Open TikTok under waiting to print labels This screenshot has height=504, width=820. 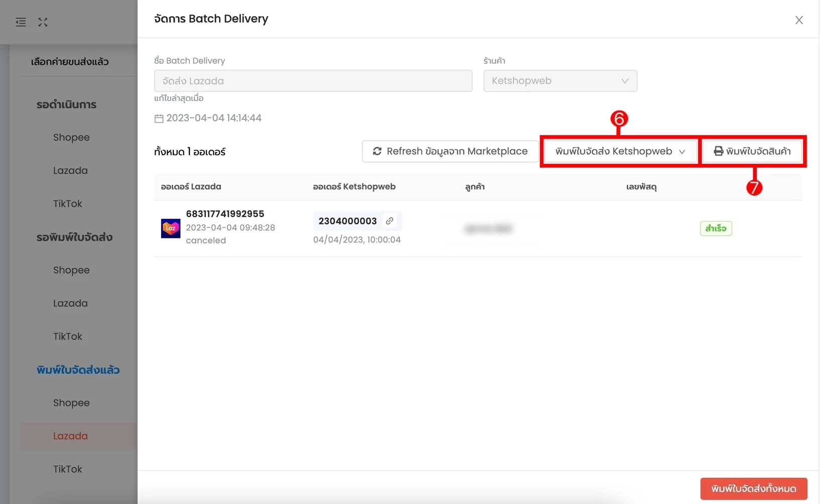(68, 336)
